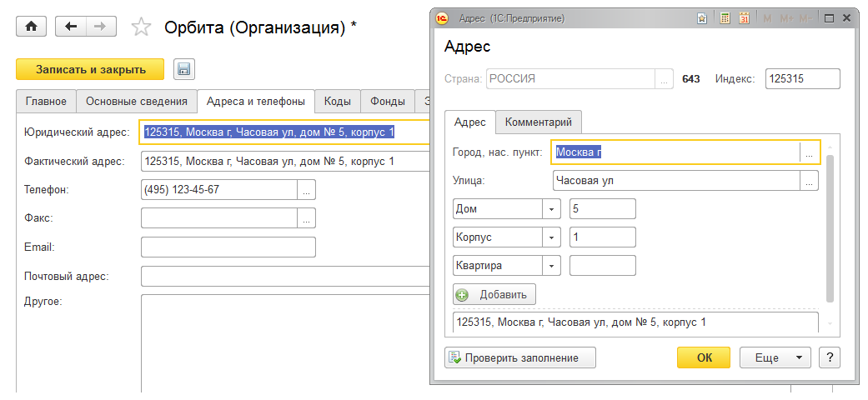
Task: Click the green plus Добавить button
Action: click(494, 294)
